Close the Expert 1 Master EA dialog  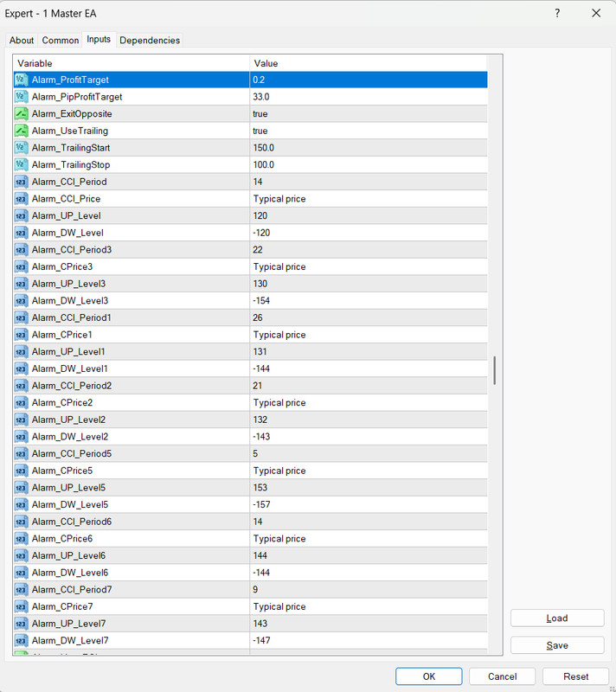[596, 13]
